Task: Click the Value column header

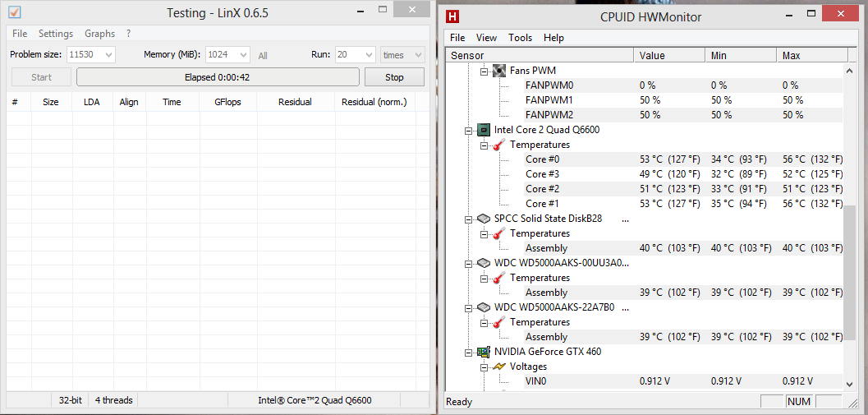Action: 669,55
